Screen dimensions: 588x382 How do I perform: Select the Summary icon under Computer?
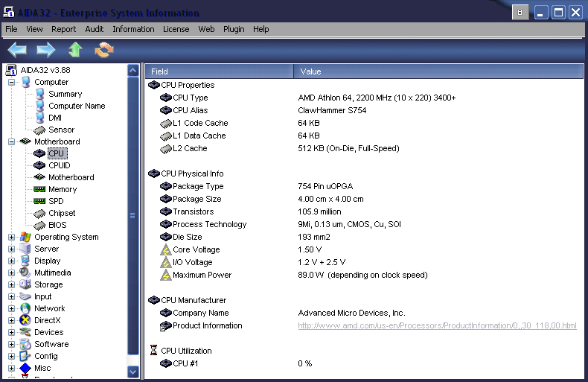tap(39, 94)
